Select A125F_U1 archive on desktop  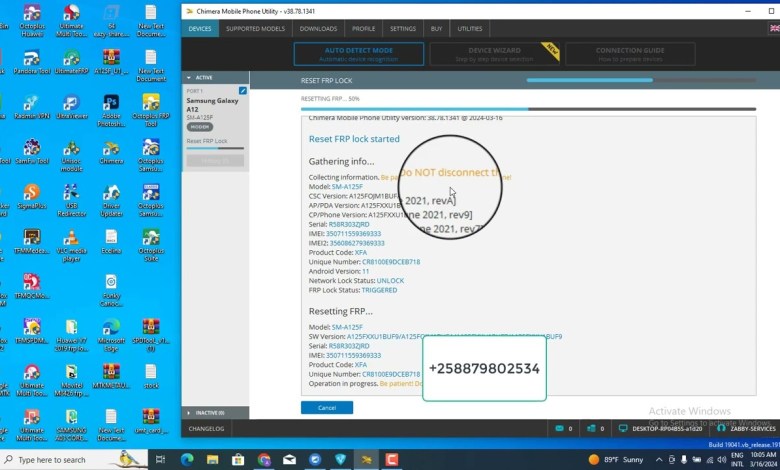click(x=111, y=62)
